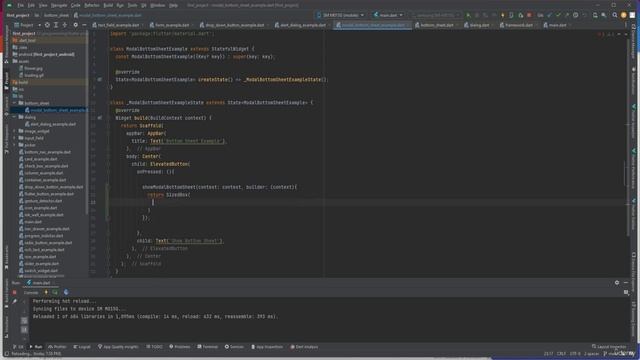Click the Git history clock icon
Image resolution: width=640 pixels, height=360 pixels.
576,15
